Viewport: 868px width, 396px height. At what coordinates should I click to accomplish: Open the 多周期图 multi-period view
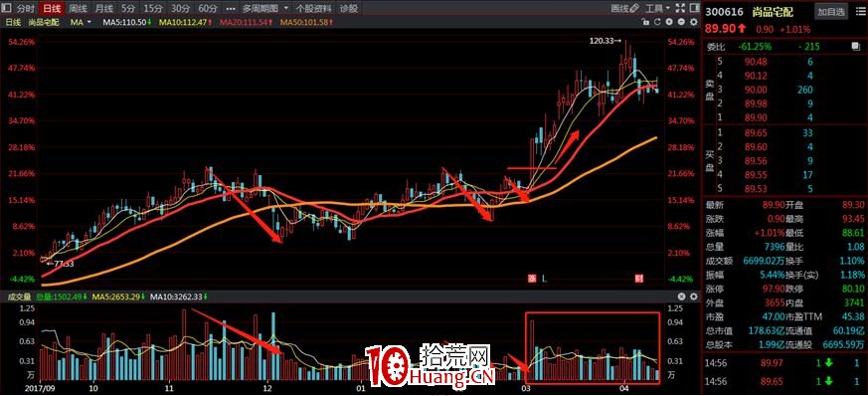click(260, 9)
